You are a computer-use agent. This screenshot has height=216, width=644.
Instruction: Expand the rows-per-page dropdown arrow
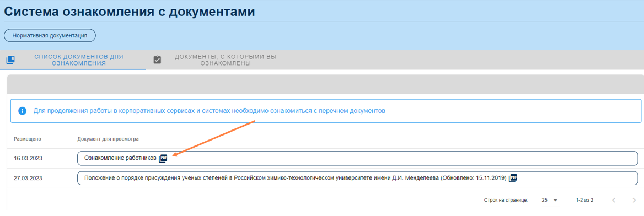[555, 201]
